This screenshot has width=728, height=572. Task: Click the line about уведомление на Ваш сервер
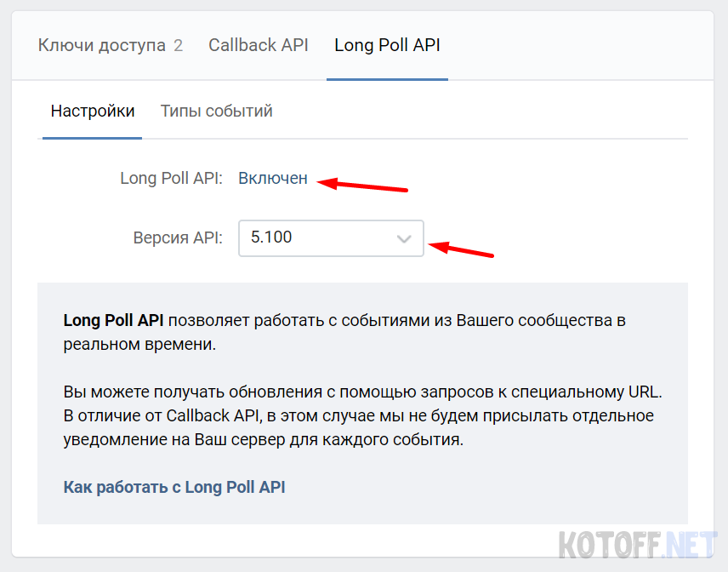(x=264, y=441)
